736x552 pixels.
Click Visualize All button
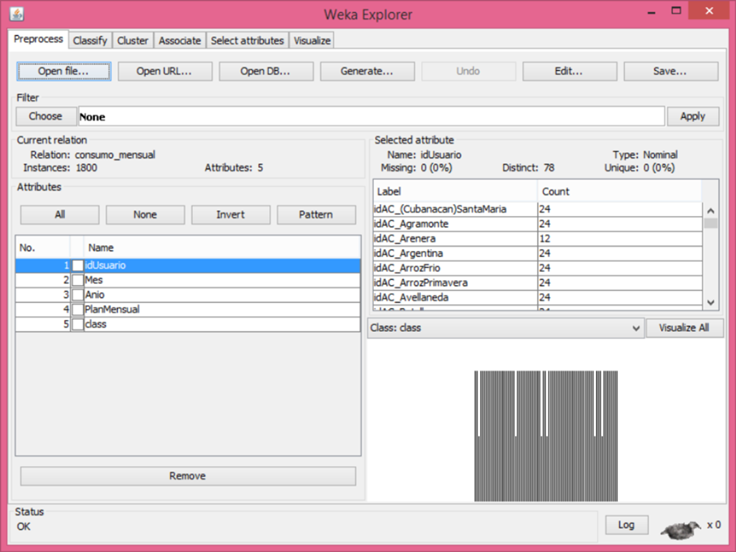pyautogui.click(x=683, y=328)
